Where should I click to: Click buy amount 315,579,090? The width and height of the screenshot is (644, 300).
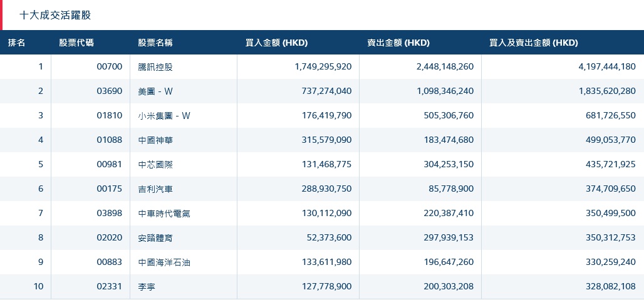pyautogui.click(x=328, y=140)
